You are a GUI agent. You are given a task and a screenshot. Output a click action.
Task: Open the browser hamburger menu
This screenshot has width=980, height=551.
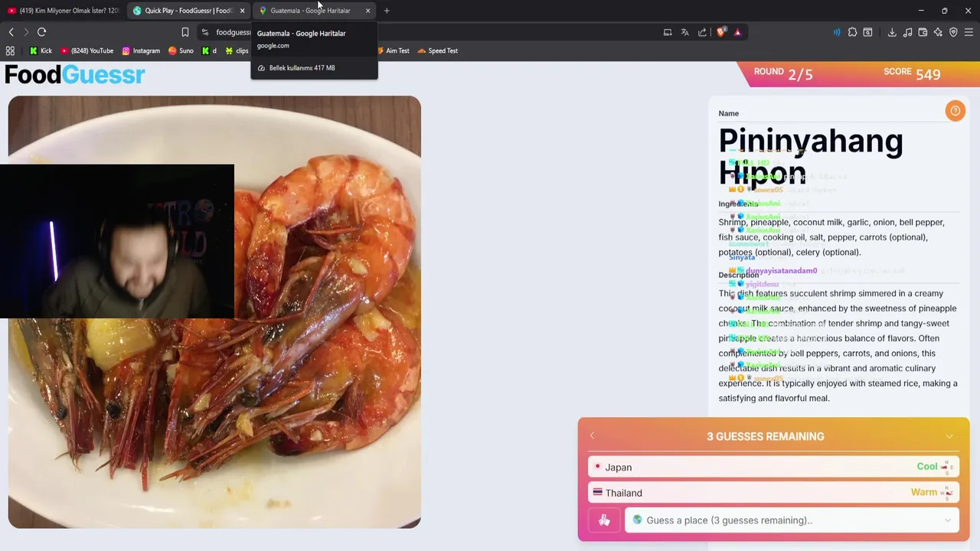(x=969, y=32)
